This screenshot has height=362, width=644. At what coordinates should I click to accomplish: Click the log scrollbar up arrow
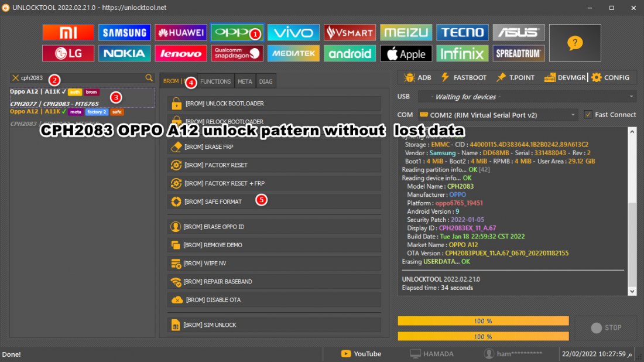[632, 132]
